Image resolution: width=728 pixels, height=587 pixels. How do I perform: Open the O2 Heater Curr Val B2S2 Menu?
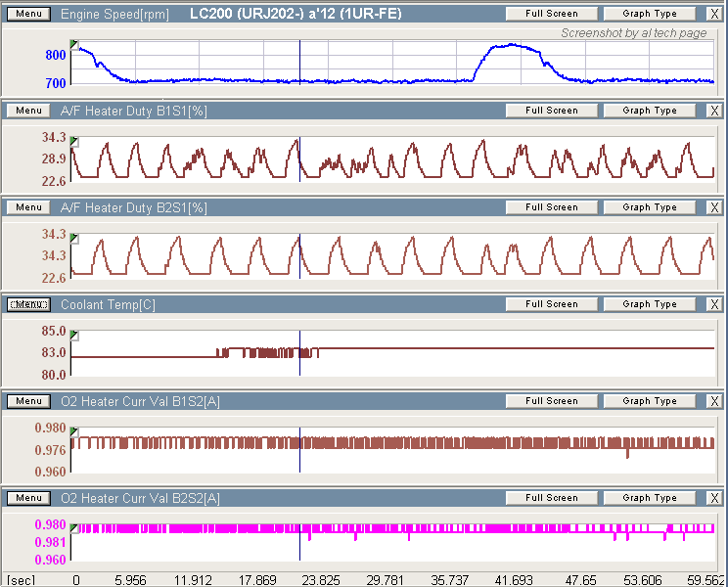click(x=28, y=498)
